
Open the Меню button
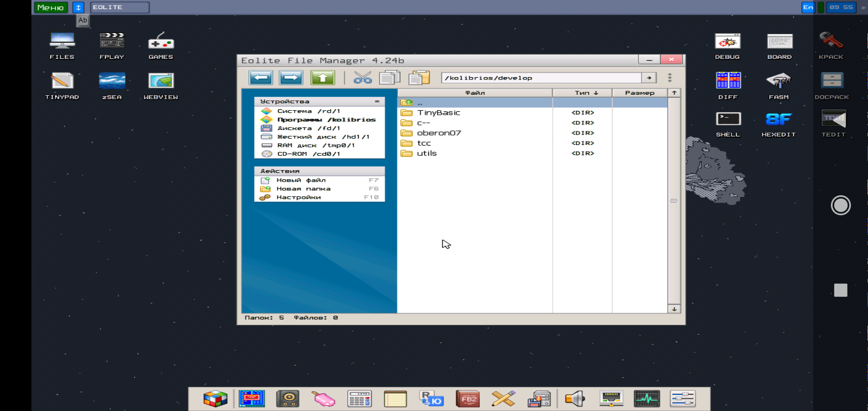tap(50, 7)
